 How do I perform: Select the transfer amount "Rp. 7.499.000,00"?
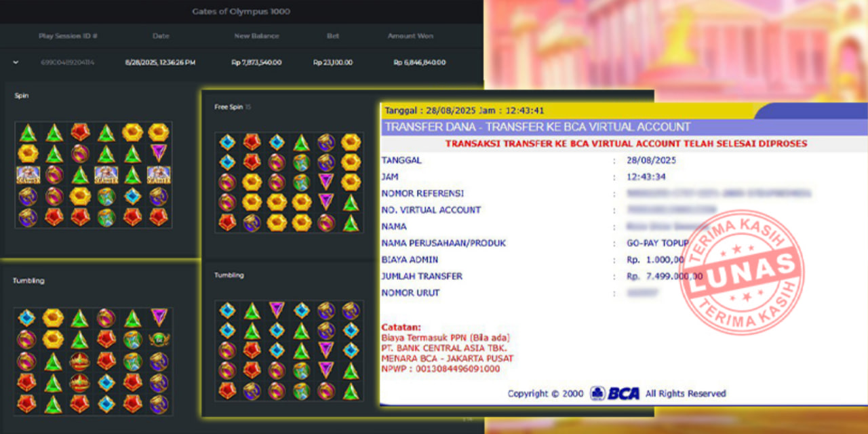[x=663, y=276]
